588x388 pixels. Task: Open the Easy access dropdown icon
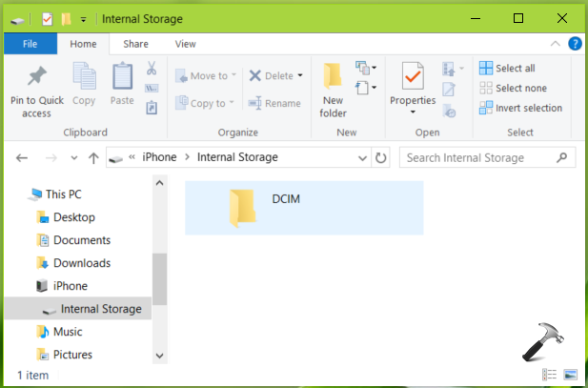[x=365, y=88]
